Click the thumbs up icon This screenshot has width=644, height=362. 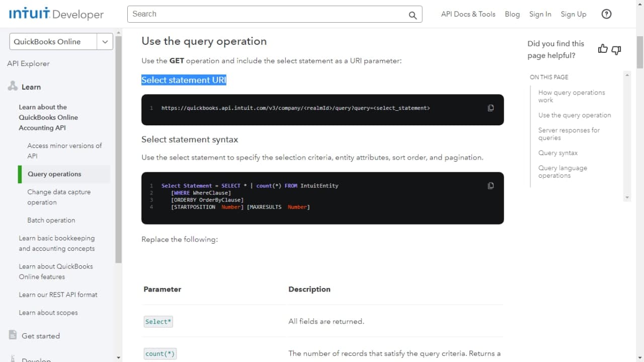603,49
